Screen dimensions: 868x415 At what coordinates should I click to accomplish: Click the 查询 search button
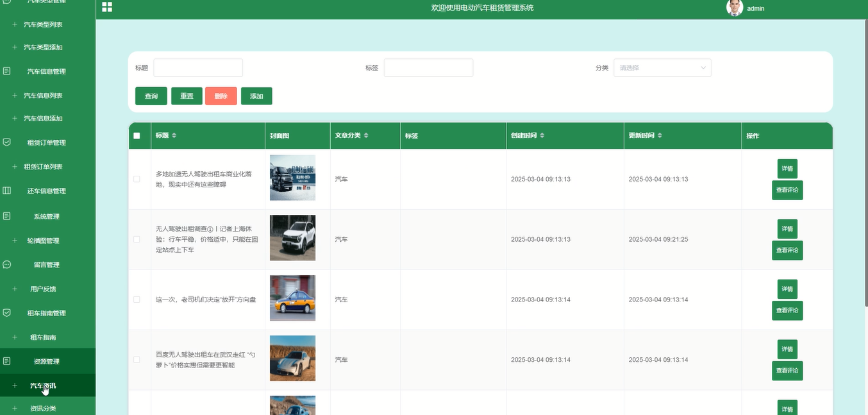pyautogui.click(x=151, y=96)
